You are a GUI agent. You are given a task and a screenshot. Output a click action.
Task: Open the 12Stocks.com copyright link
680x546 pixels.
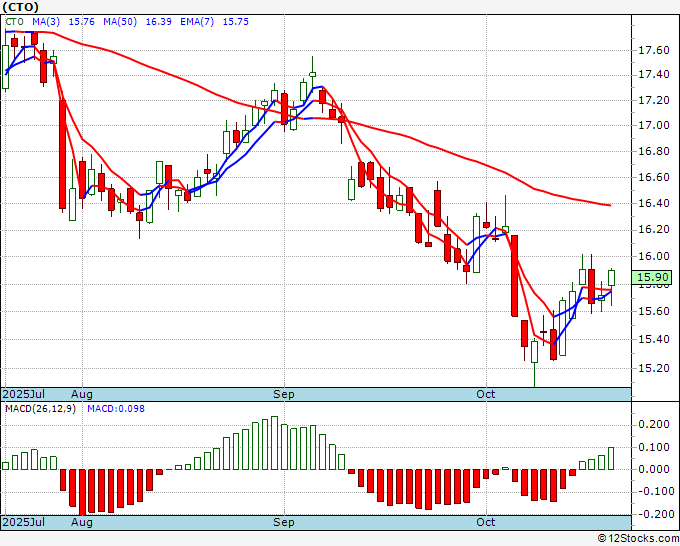click(638, 539)
